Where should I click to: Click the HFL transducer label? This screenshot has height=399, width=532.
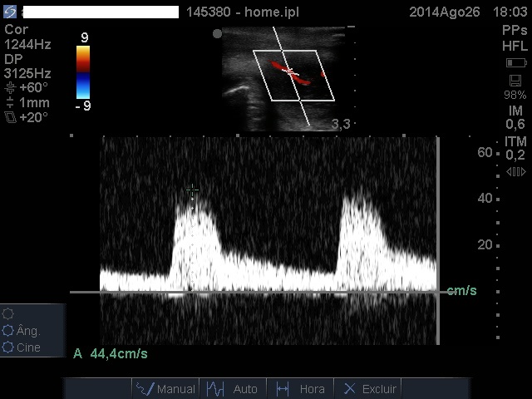[515, 45]
